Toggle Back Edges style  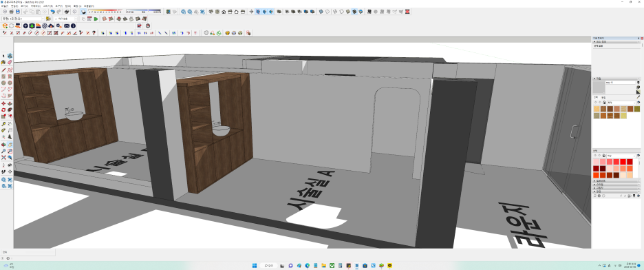coord(328,12)
